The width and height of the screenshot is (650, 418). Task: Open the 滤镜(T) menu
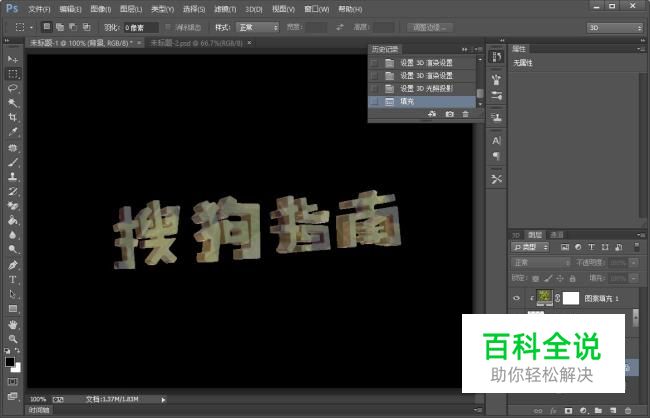226,9
